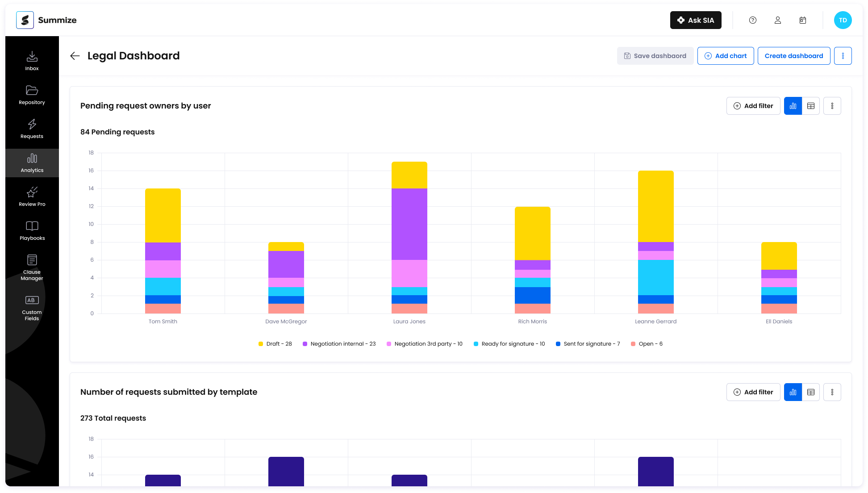Open the Inbox from the sidebar
Screen dimensions: 868x493
coord(32,60)
